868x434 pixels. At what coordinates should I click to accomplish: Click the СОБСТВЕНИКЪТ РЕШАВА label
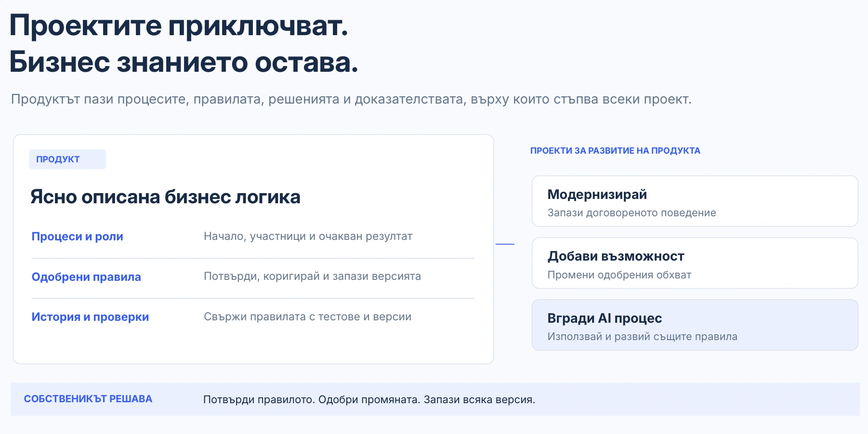point(88,399)
